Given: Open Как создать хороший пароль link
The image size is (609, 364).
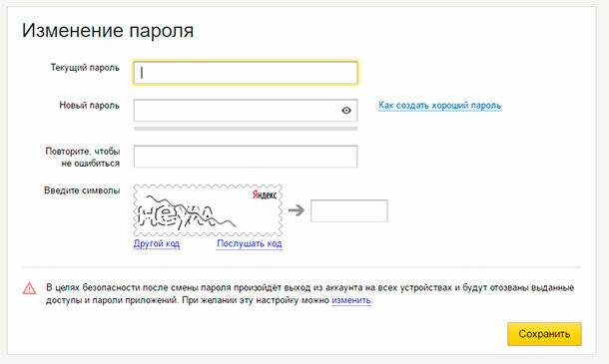Looking at the screenshot, I should 439,105.
